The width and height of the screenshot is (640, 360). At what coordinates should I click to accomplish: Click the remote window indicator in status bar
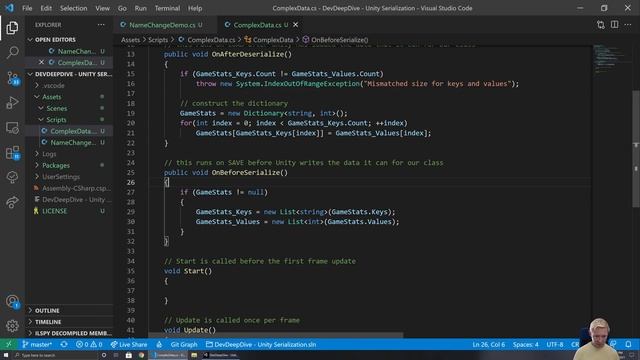[x=9, y=344]
